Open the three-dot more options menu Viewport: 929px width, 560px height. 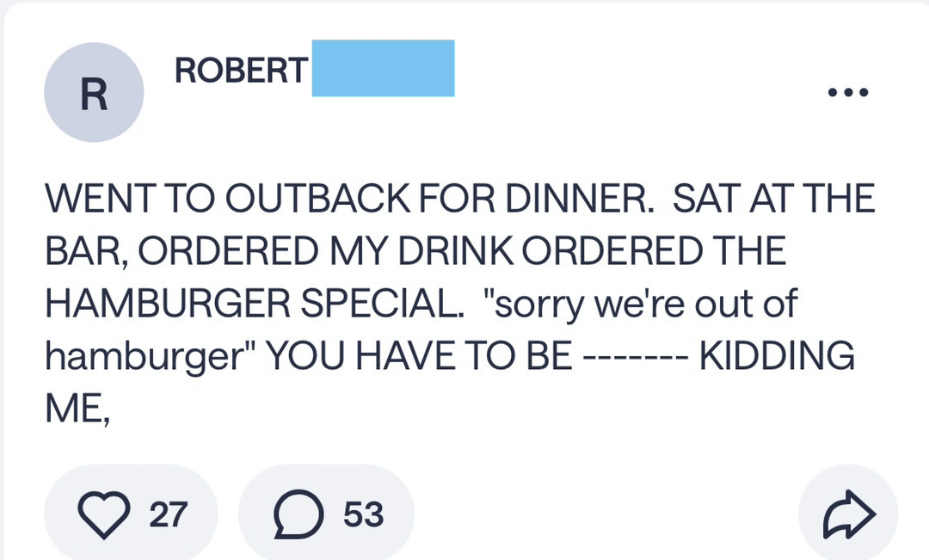pos(847,92)
